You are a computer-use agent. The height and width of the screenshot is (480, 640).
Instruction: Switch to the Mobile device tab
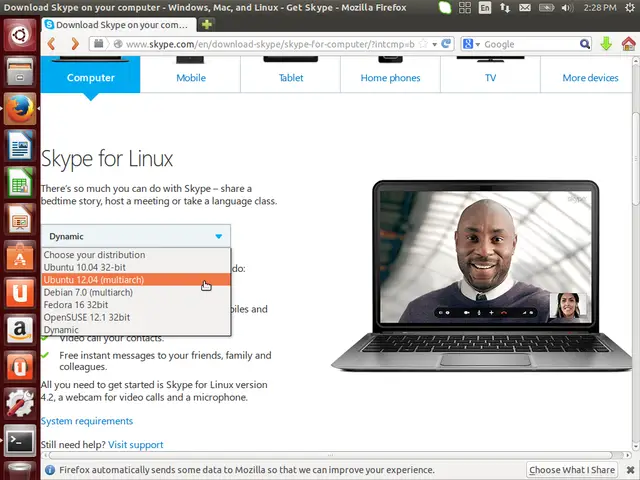(x=191, y=75)
